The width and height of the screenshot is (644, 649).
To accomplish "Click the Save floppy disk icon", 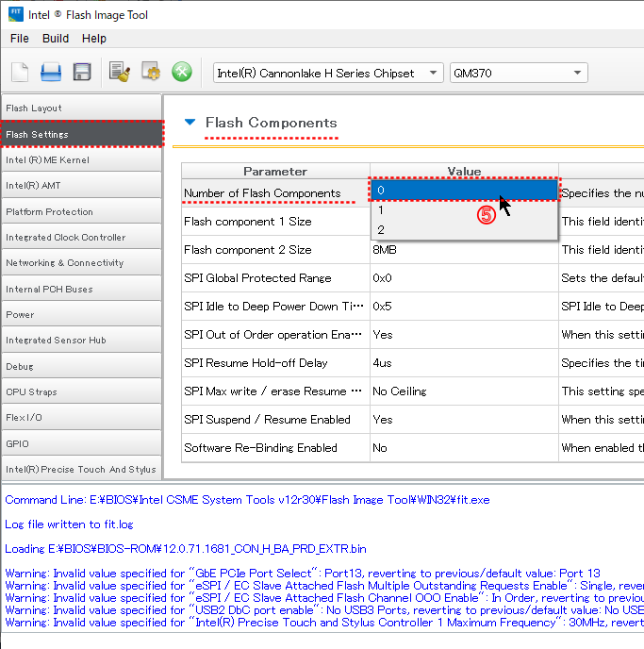I will [82, 73].
